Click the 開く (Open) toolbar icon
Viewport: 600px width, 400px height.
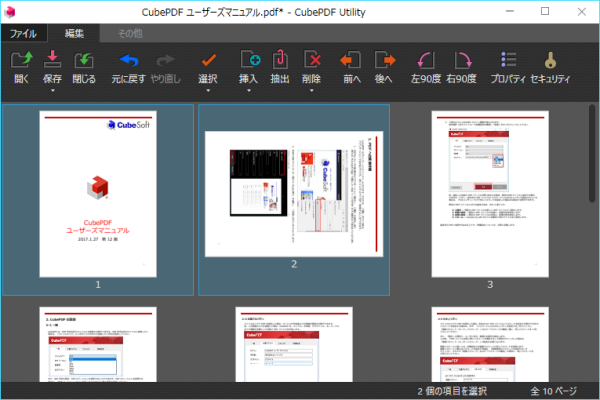tap(21, 60)
